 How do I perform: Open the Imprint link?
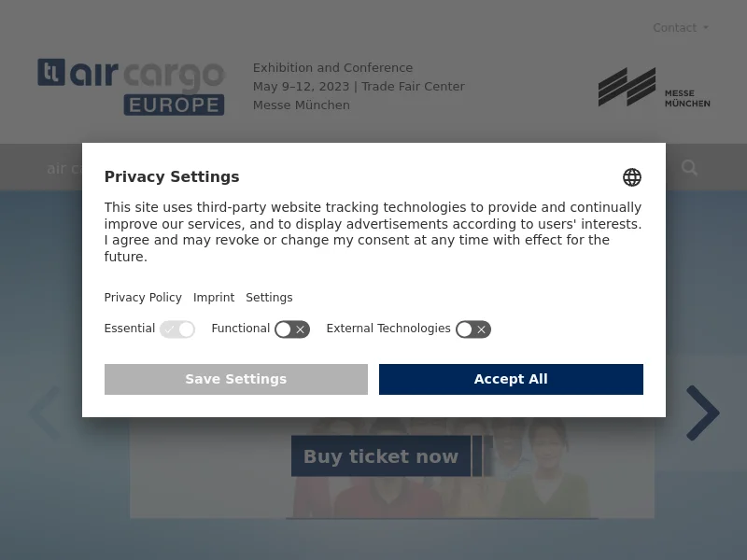click(x=214, y=298)
